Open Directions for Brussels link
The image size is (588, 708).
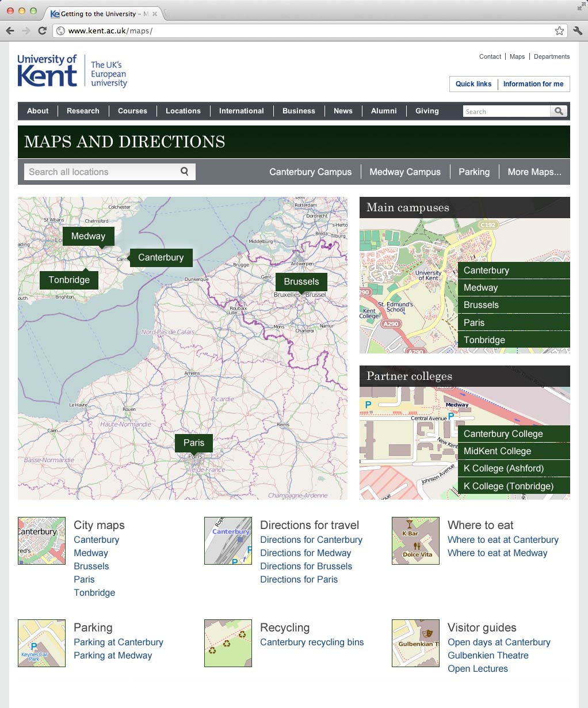306,566
